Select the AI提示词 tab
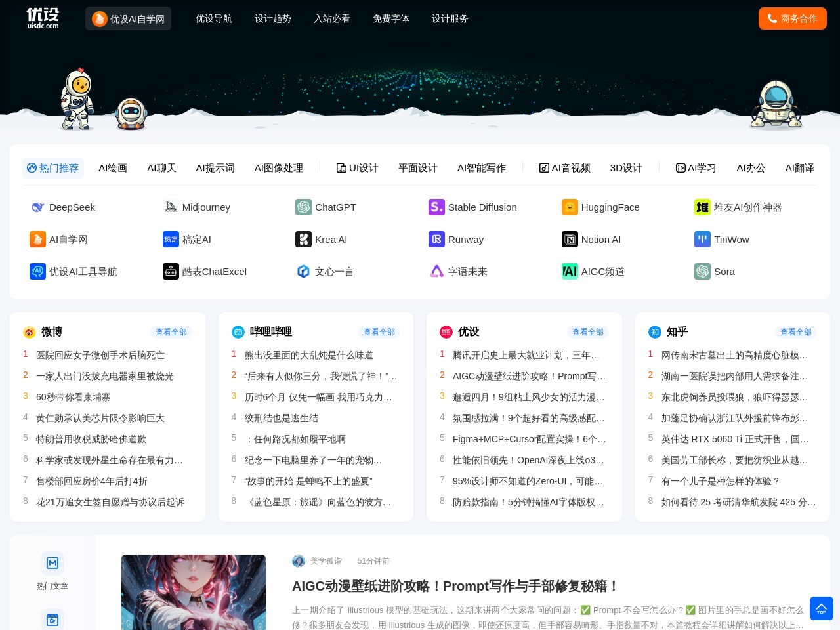Image resolution: width=840 pixels, height=630 pixels. pyautogui.click(x=215, y=168)
